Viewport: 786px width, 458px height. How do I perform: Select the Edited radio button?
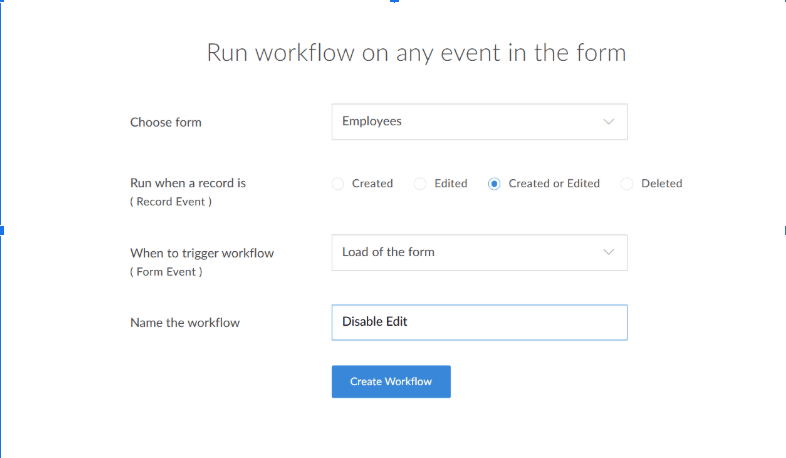420,184
